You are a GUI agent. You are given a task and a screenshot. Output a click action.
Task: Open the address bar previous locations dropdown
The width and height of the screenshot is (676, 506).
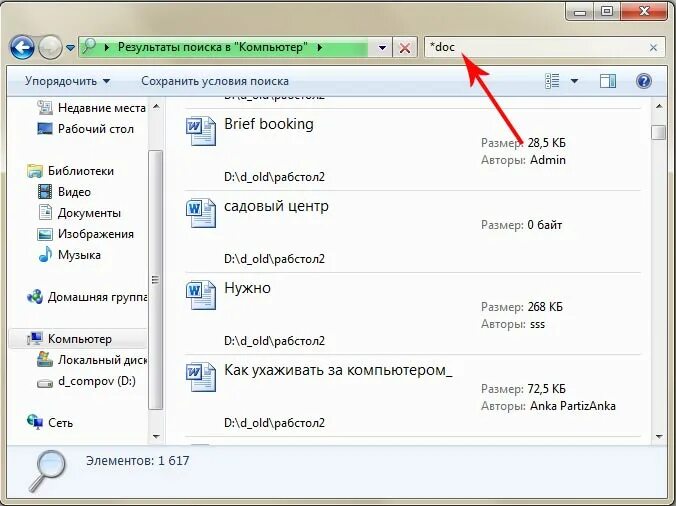click(x=382, y=47)
